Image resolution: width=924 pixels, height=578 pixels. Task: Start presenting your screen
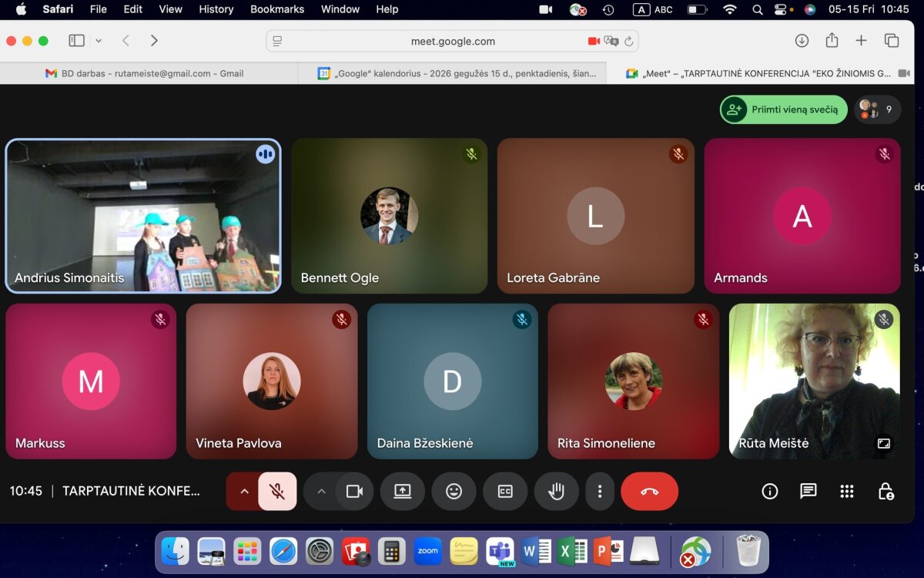coord(402,492)
